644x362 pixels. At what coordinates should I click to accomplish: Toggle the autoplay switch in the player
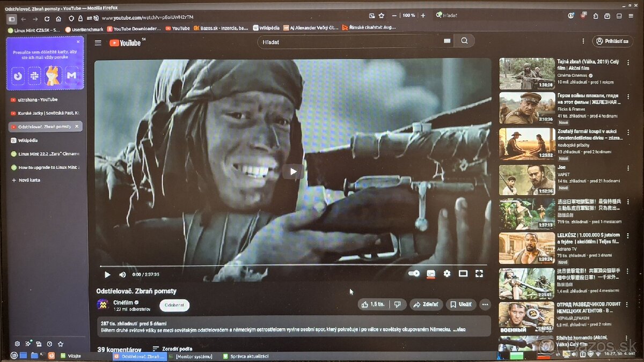click(414, 274)
